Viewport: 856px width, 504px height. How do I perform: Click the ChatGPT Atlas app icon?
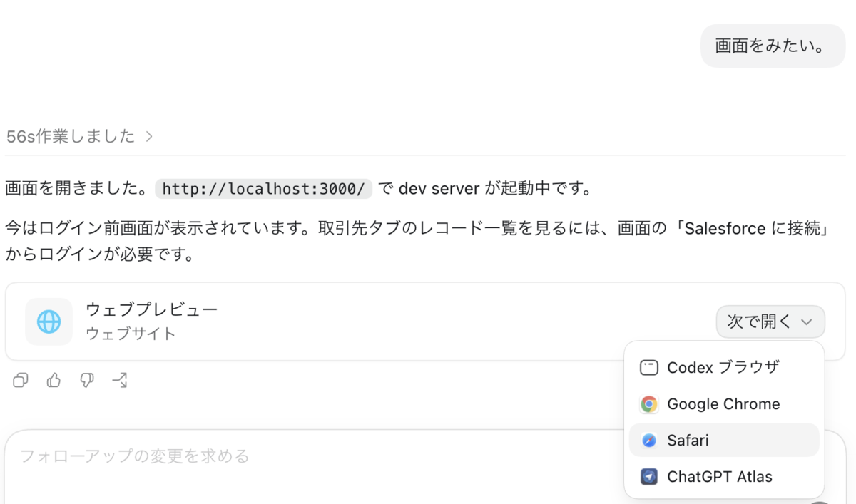pos(648,477)
